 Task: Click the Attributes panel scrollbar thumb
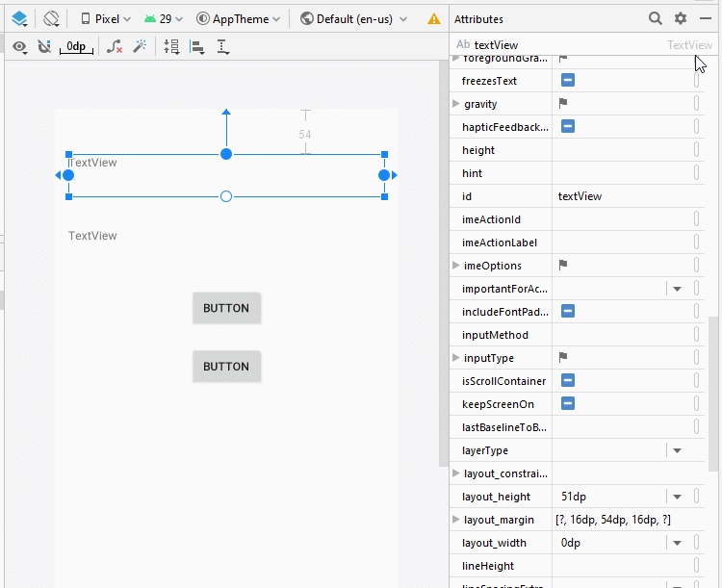click(x=713, y=394)
